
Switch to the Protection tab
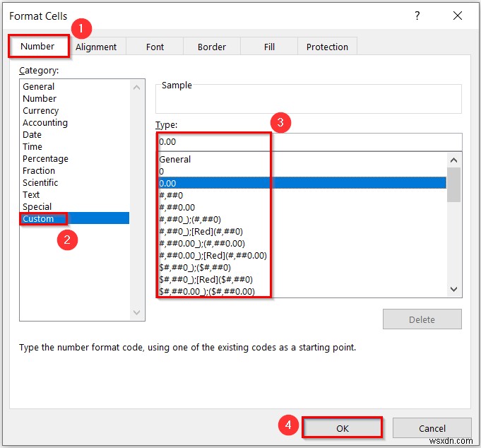pos(327,47)
